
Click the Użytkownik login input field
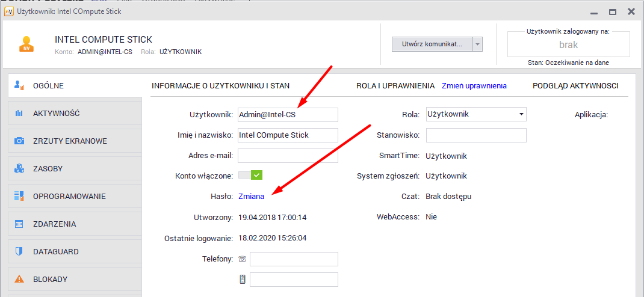288,114
